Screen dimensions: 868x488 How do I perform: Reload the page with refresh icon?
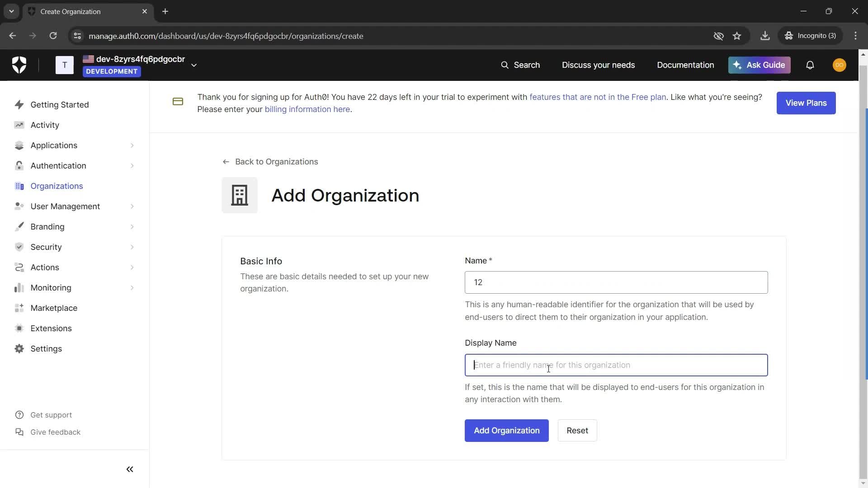pyautogui.click(x=53, y=36)
